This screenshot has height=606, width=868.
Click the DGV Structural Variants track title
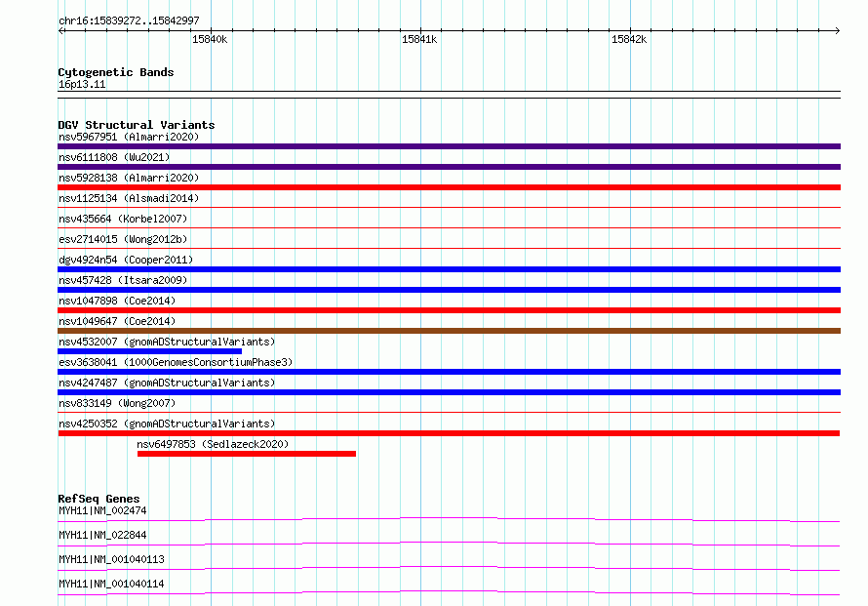tap(137, 125)
